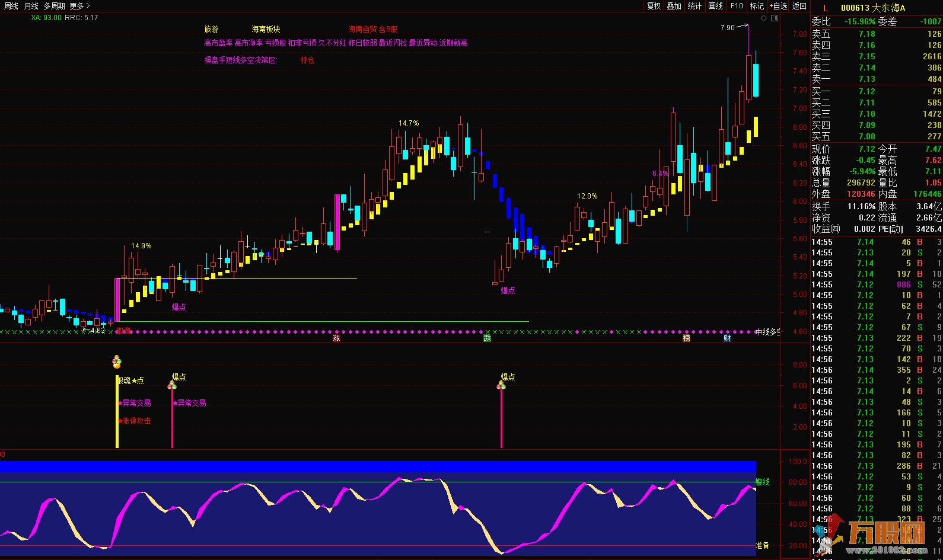The width and height of the screenshot is (943, 560).
Task: Click the 7.90 high price label
Action: [727, 28]
